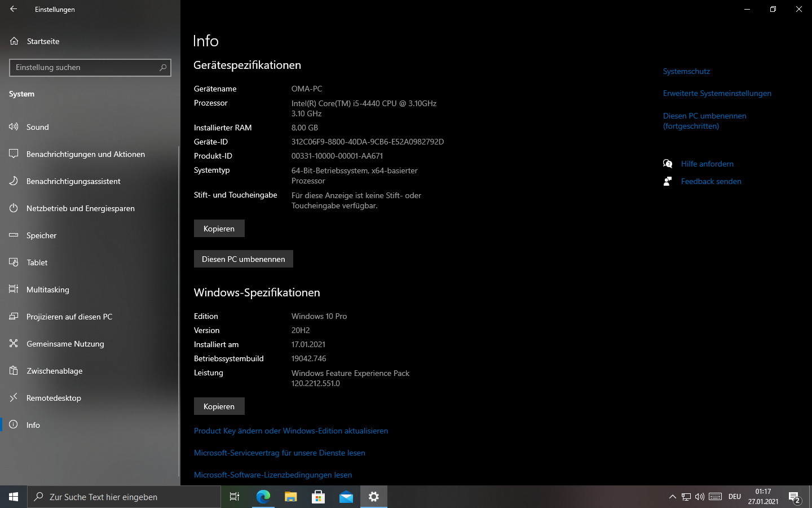
Task: Open File Explorer from taskbar
Action: (x=290, y=497)
